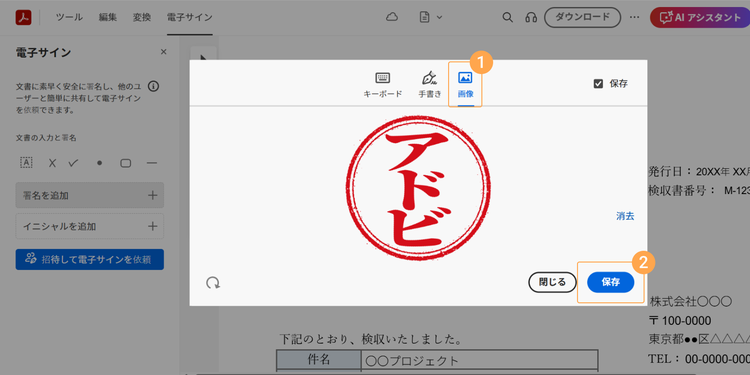Click イニシャルを追加 row

89,226
